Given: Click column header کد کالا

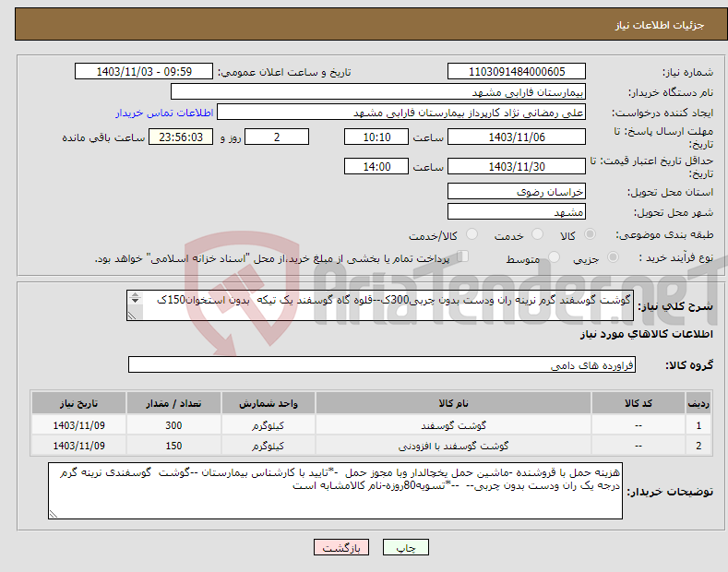Looking at the screenshot, I should (638, 403).
